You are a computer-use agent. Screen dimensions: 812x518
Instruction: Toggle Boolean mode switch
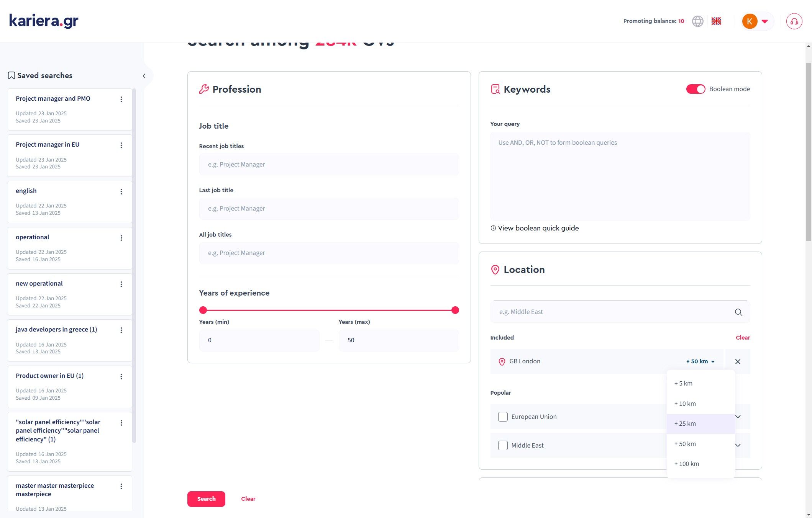695,89
